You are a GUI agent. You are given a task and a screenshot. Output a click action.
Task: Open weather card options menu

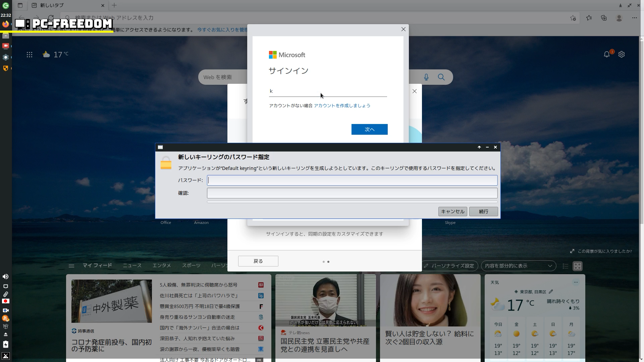[576, 282]
